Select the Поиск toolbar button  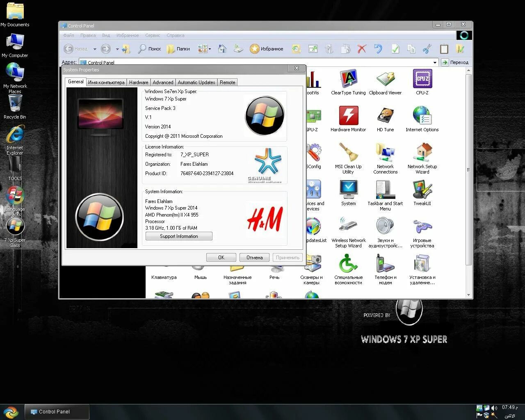pos(149,48)
